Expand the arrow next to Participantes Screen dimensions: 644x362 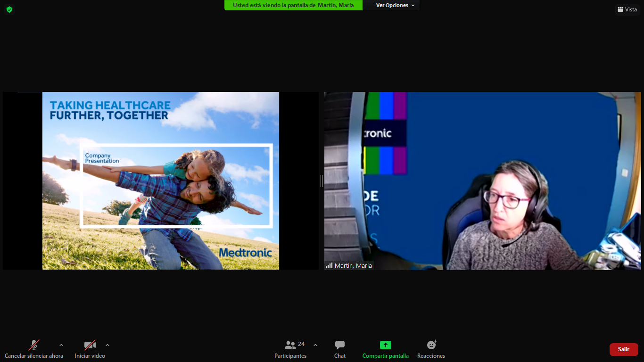tap(315, 345)
